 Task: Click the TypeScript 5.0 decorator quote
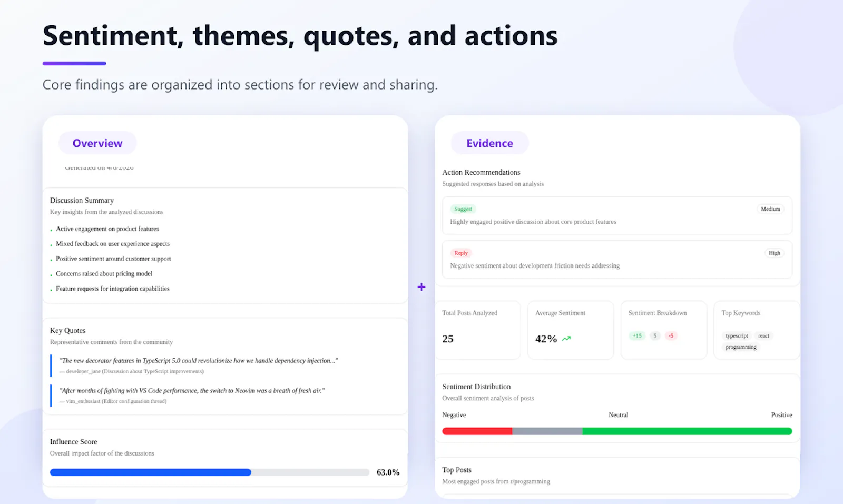199,361
